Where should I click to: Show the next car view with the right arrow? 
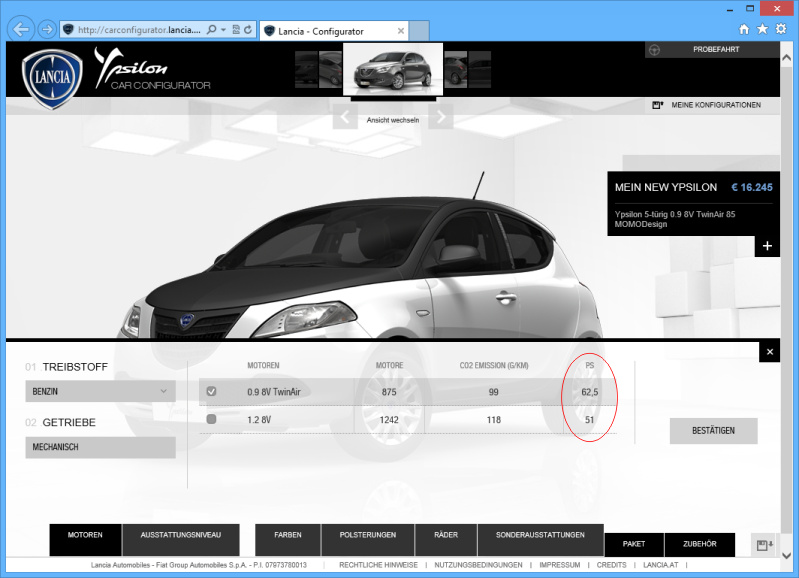[441, 117]
